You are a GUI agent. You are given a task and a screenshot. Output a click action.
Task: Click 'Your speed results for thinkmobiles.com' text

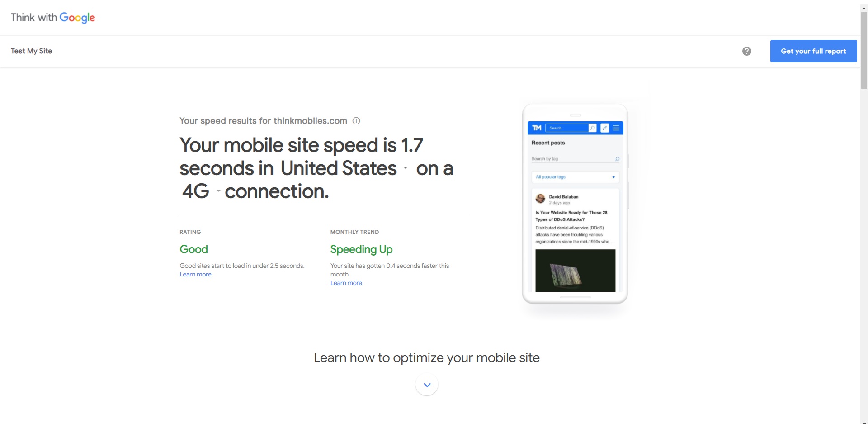(x=263, y=121)
